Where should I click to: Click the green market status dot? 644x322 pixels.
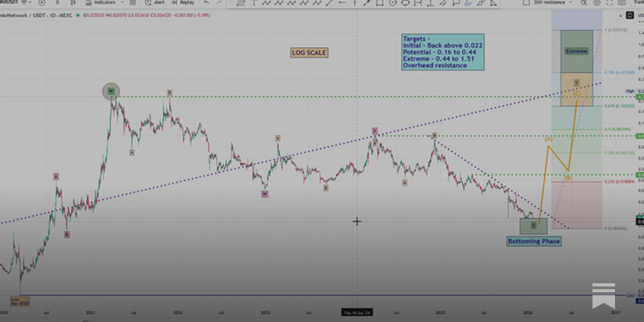pyautogui.click(x=78, y=15)
